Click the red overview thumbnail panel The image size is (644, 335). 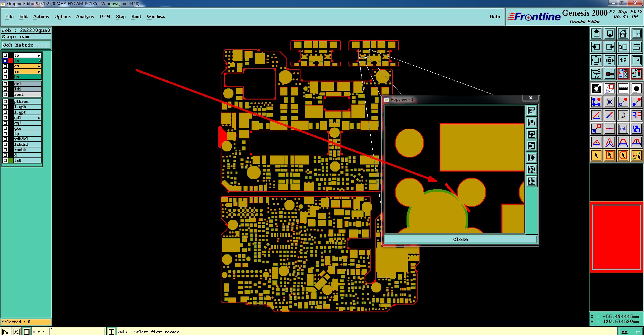[x=616, y=237]
